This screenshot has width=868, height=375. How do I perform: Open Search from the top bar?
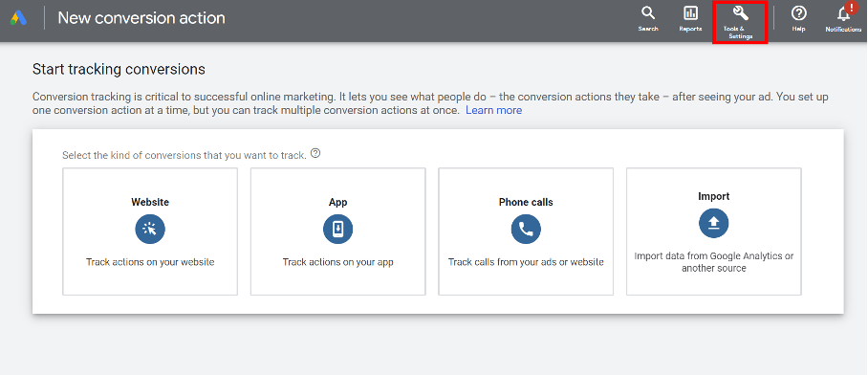[648, 19]
